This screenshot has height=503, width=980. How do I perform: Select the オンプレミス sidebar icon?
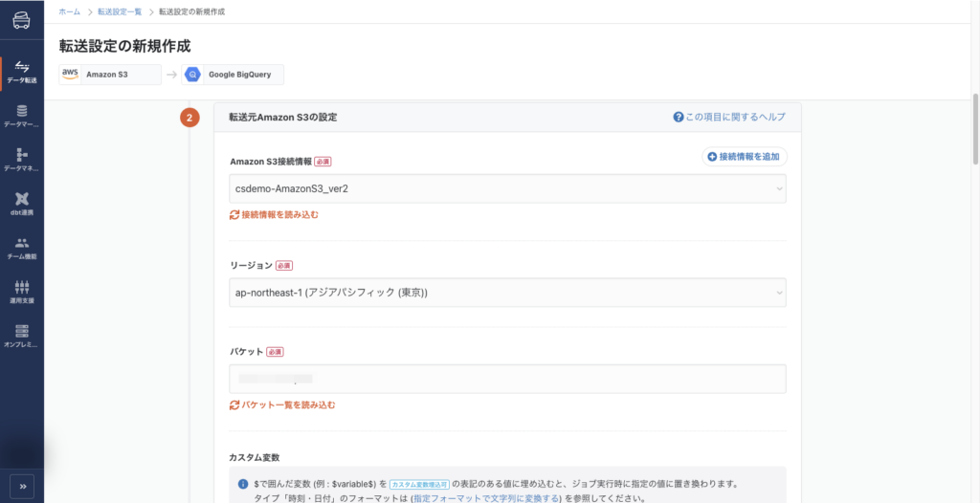pyautogui.click(x=21, y=336)
